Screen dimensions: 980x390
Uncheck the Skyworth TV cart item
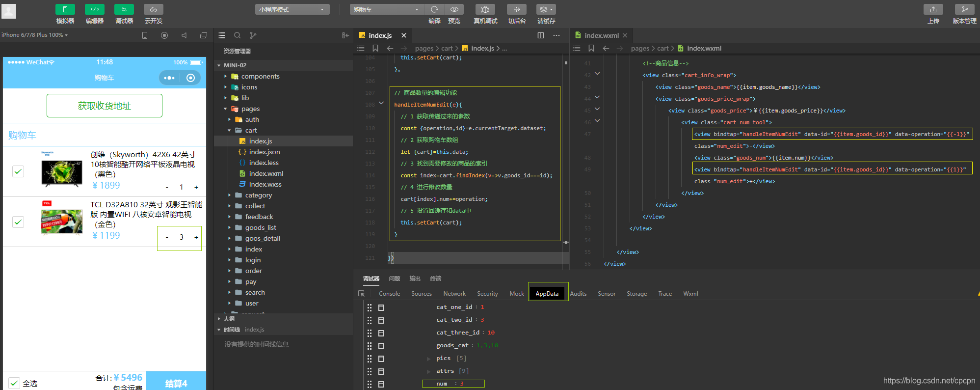[18, 171]
